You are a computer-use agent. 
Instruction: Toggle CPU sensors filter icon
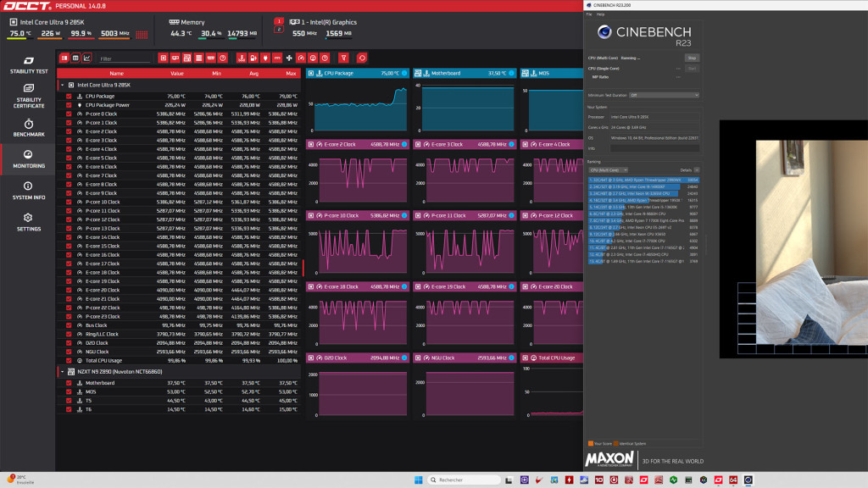164,58
